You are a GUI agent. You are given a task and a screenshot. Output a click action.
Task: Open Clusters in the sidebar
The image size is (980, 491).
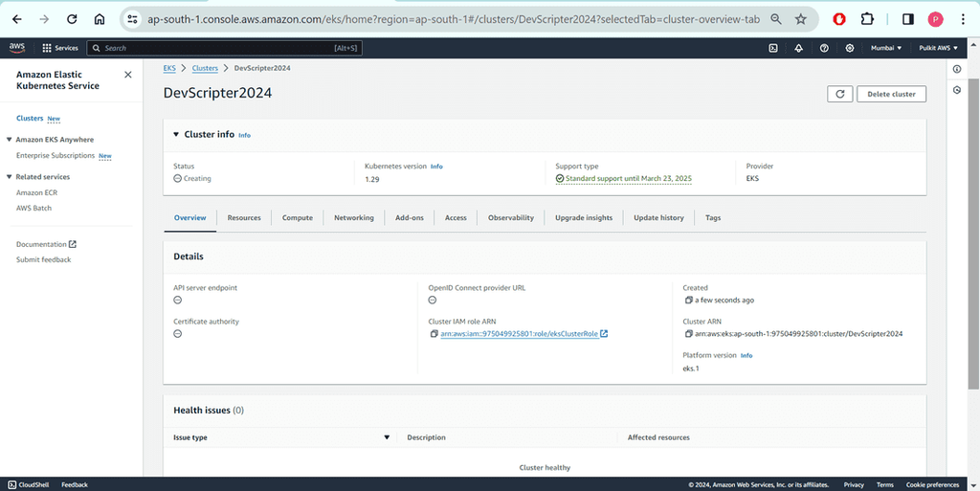click(30, 118)
